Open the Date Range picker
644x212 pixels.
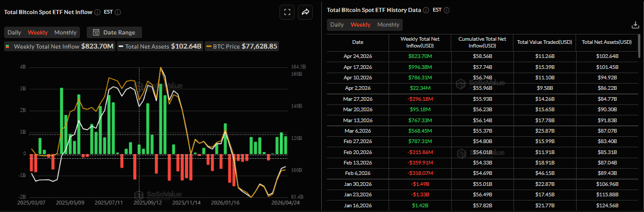pos(113,32)
